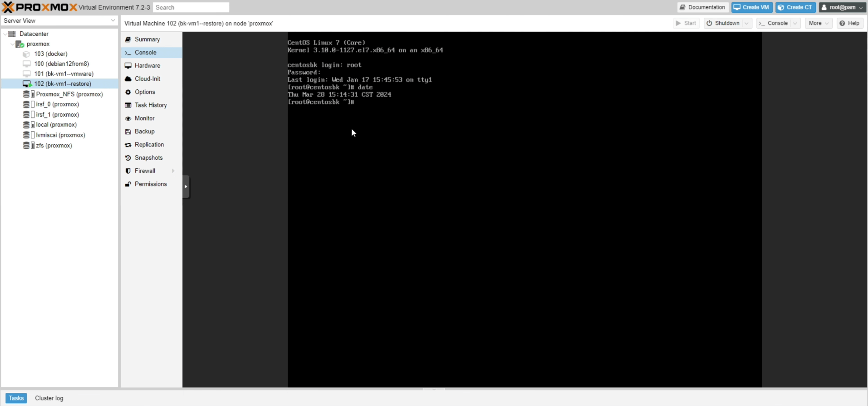Click the Replication arrows icon
Image resolution: width=868 pixels, height=406 pixels.
pyautogui.click(x=128, y=145)
